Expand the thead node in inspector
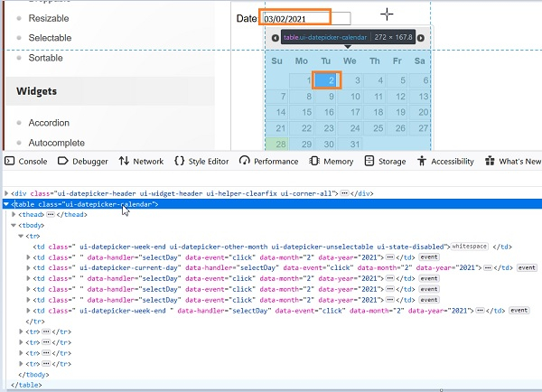 (x=14, y=214)
